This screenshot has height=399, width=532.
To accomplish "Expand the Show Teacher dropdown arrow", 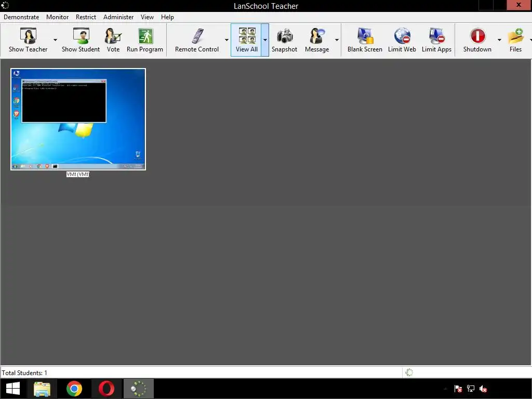I will tap(55, 40).
